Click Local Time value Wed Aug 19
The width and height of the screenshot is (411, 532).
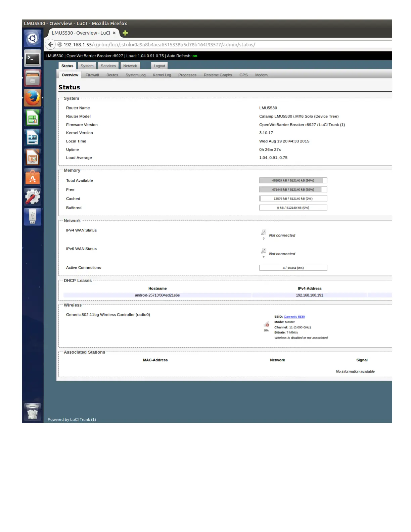tap(284, 141)
